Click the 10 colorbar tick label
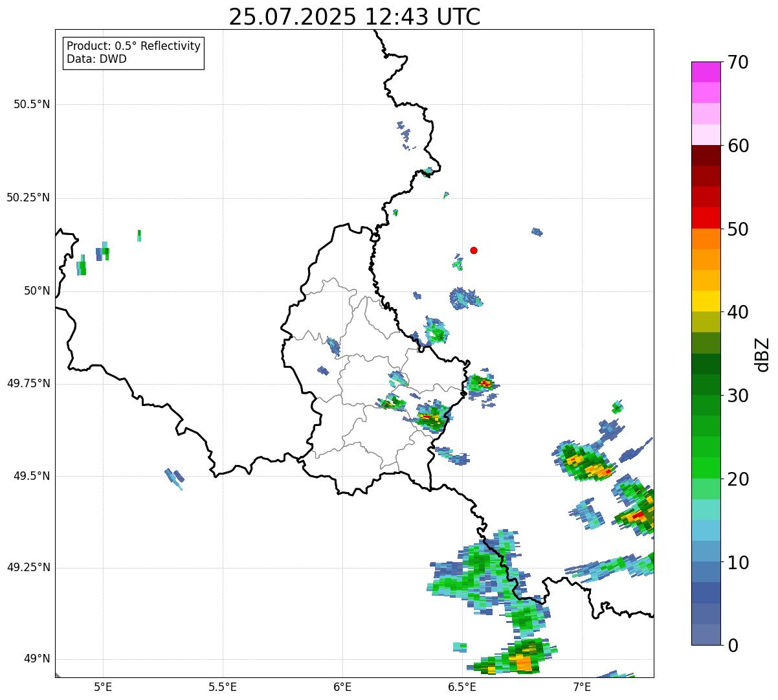This screenshot has height=700, width=778. tap(739, 562)
